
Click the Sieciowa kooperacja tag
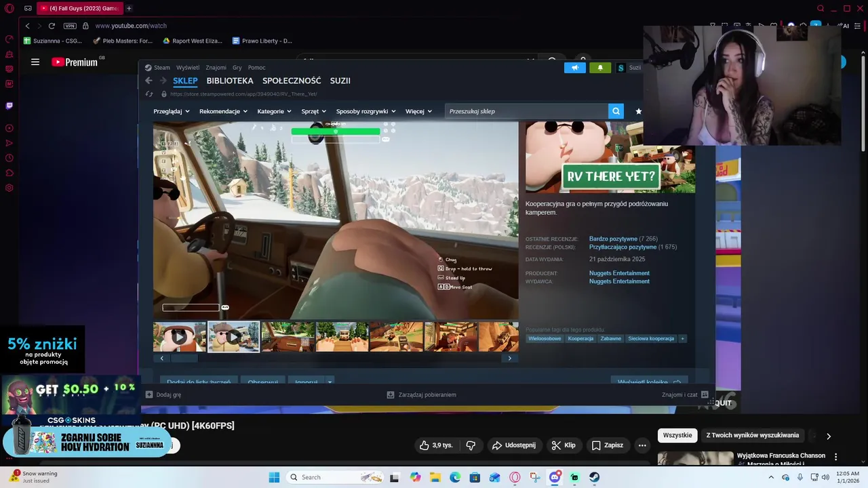click(x=651, y=338)
